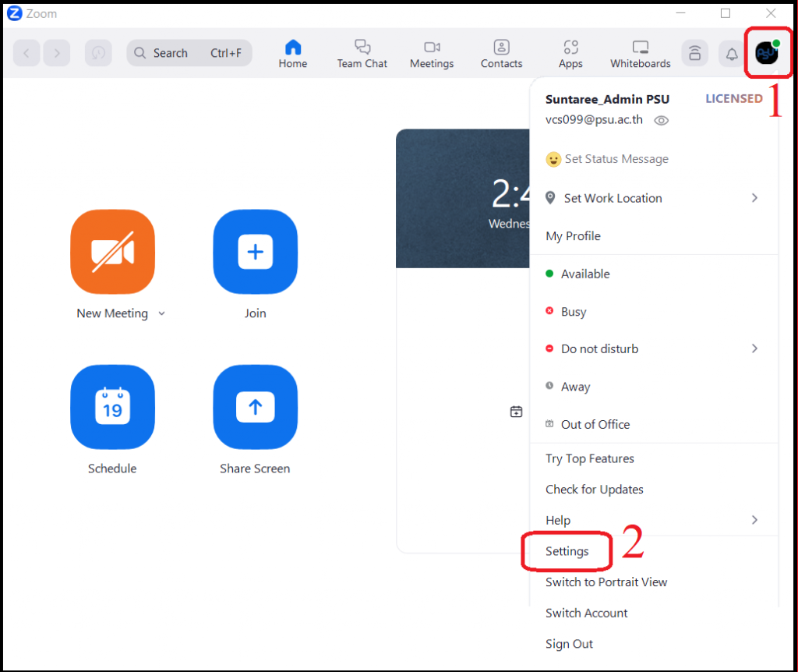The width and height of the screenshot is (798, 672).
Task: Click the history clock icon
Action: [x=98, y=53]
